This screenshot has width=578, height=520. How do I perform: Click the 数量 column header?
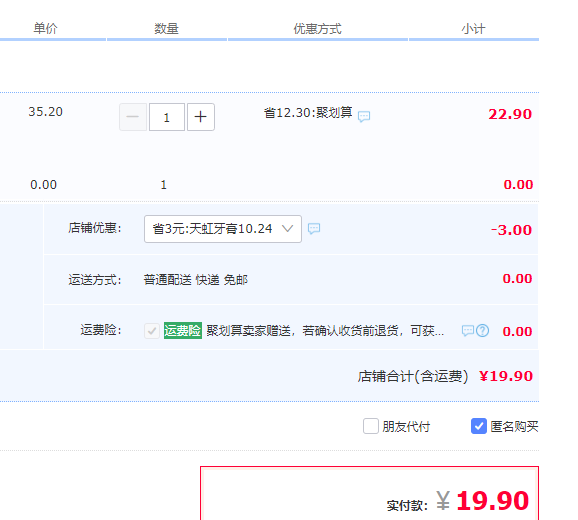coord(166,28)
